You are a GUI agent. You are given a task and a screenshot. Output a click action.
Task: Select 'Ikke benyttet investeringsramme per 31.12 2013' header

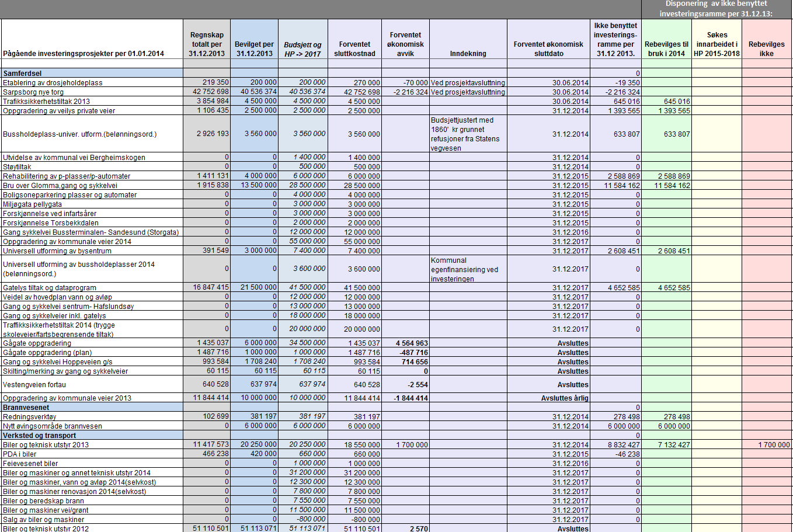tap(615, 40)
